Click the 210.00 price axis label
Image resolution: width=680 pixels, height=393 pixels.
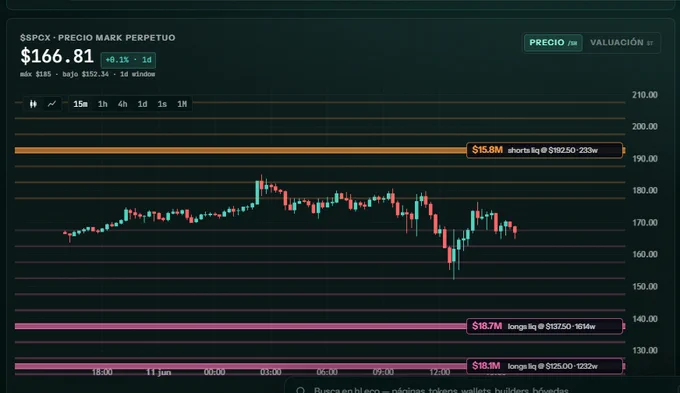pyautogui.click(x=644, y=95)
